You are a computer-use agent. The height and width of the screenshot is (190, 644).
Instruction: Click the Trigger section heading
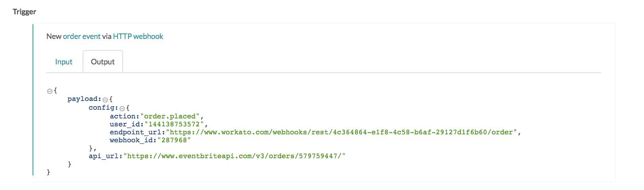24,12
